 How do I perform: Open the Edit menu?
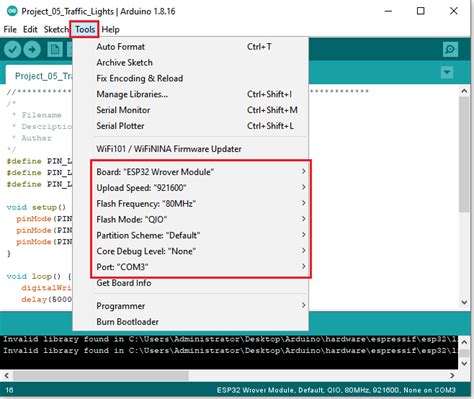pyautogui.click(x=30, y=29)
